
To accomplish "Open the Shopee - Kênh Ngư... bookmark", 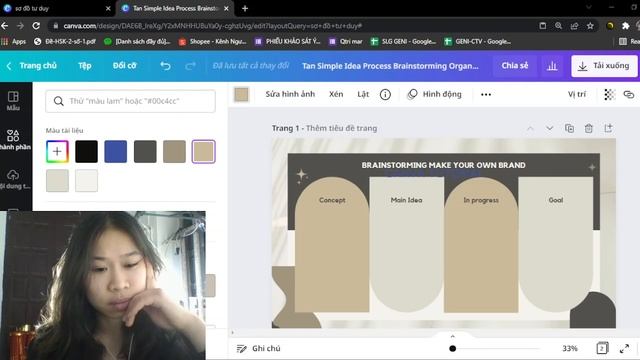I will 213,41.
